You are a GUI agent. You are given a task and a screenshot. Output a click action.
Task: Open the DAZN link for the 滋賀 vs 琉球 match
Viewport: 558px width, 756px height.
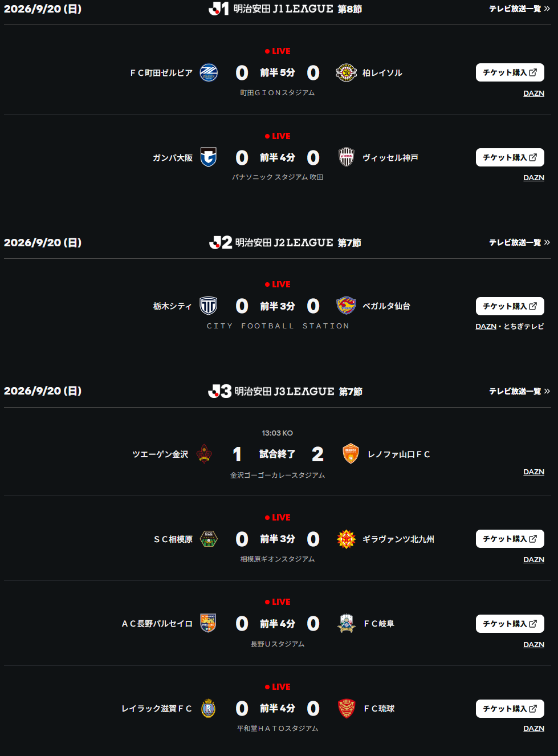tap(533, 728)
